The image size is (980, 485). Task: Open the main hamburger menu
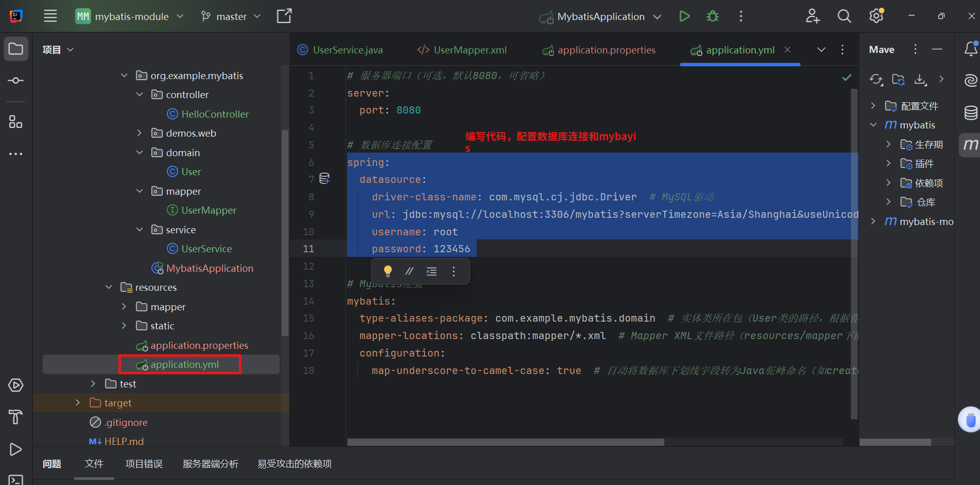pyautogui.click(x=50, y=16)
